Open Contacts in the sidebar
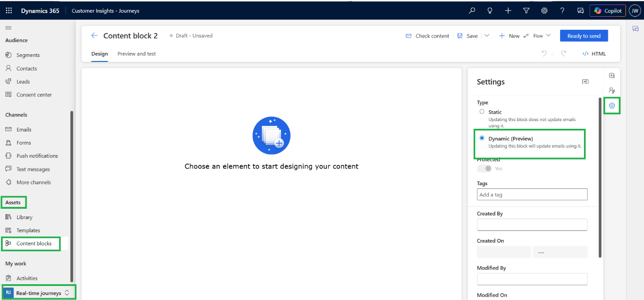Viewport: 644px width, 300px height. coord(27,69)
